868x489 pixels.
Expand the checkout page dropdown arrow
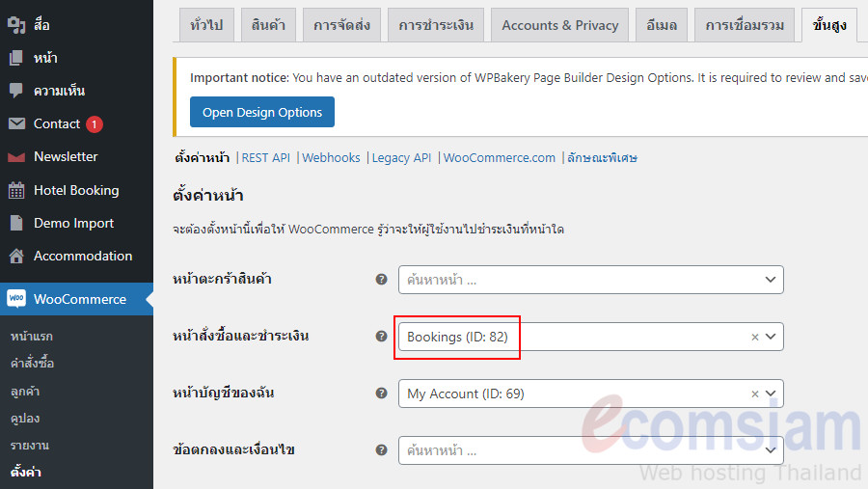pyautogui.click(x=771, y=337)
